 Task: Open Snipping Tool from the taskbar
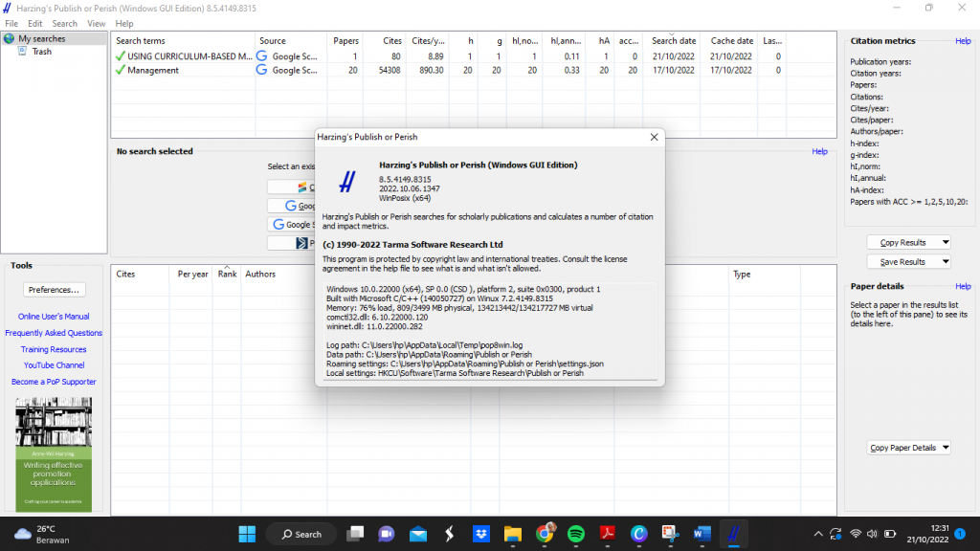(x=670, y=534)
